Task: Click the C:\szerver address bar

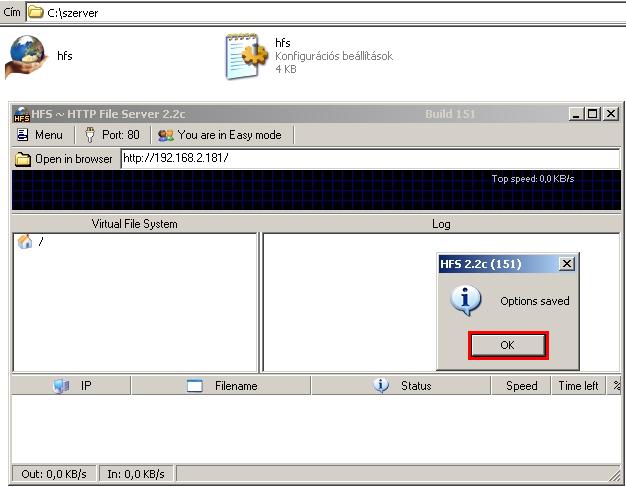Action: coord(325,12)
